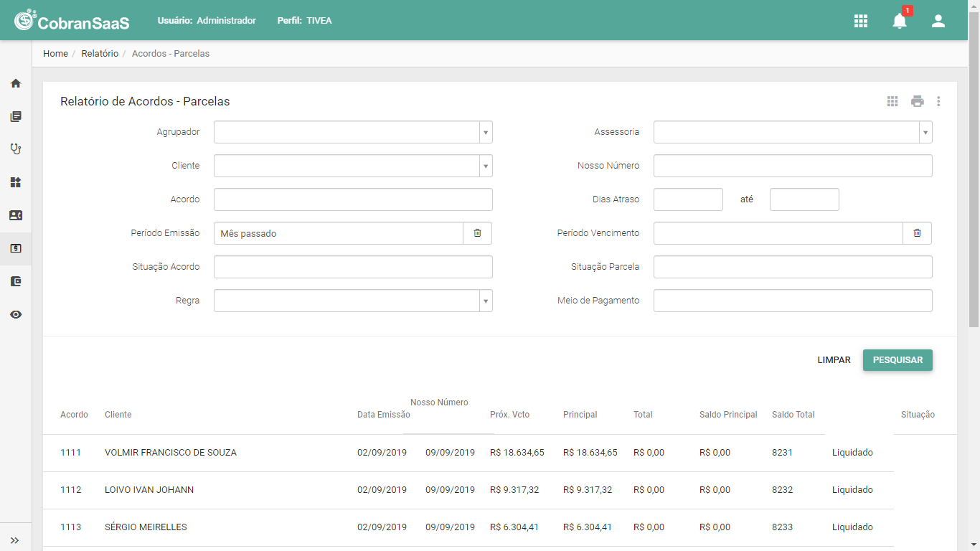Open the Agrupador dropdown
The image size is (980, 551).
coord(353,132)
